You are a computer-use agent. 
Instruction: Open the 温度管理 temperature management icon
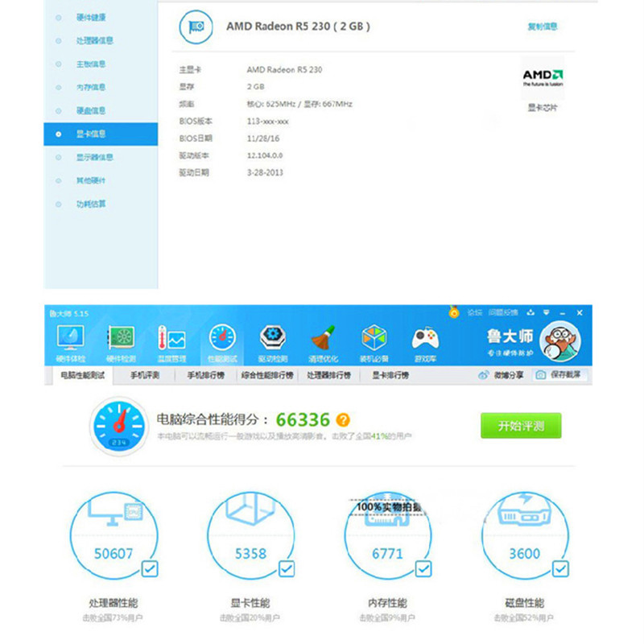point(171,344)
